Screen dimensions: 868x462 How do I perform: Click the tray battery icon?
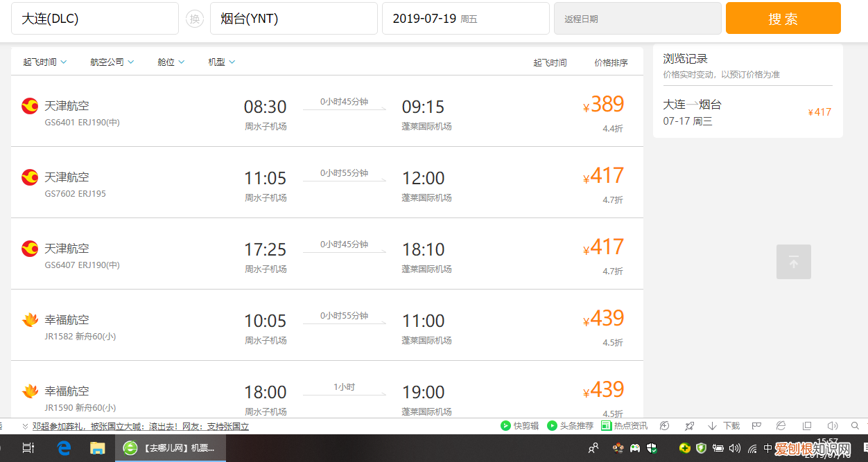[718, 448]
